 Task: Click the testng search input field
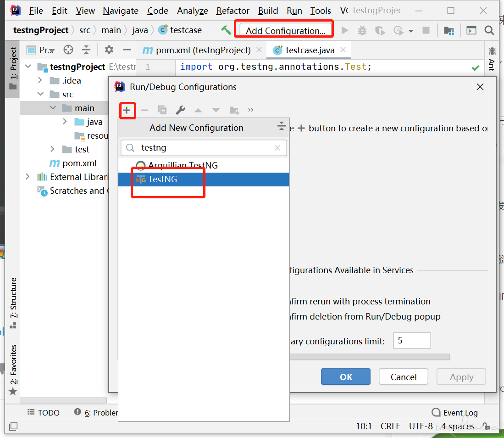click(x=204, y=148)
